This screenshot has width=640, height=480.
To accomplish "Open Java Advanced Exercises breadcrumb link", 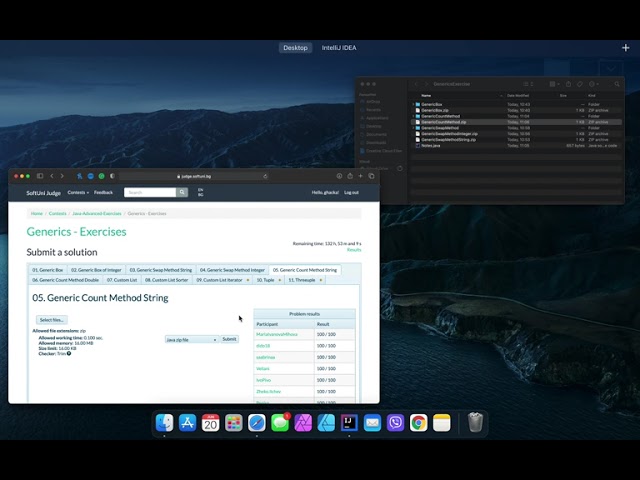I will 97,213.
